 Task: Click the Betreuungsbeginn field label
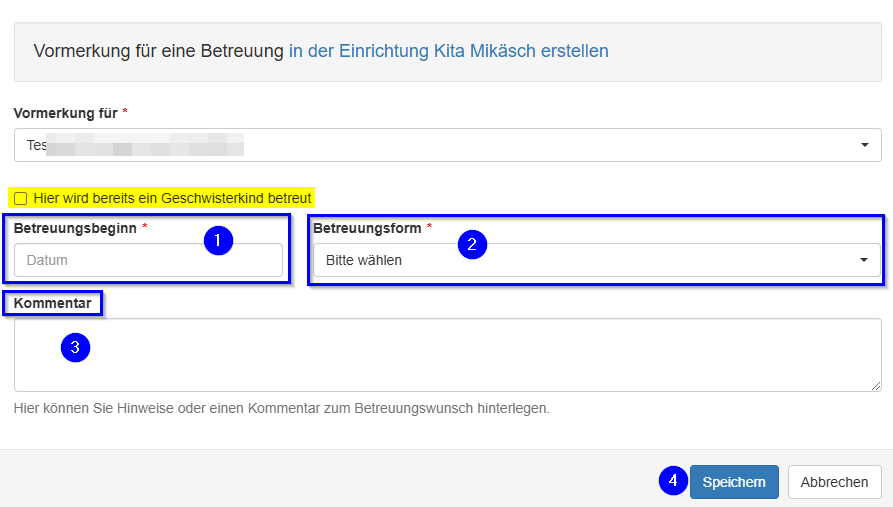click(x=76, y=228)
